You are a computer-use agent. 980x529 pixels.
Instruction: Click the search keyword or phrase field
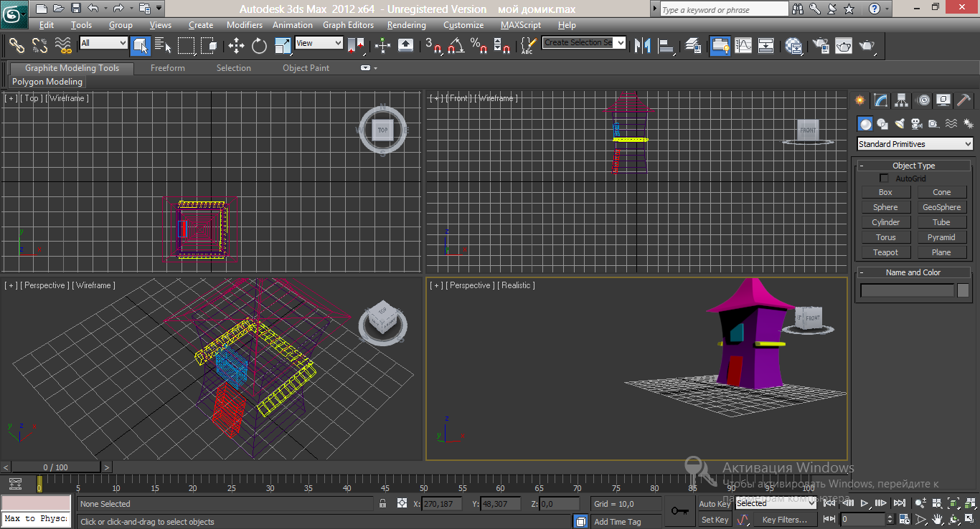[723, 9]
